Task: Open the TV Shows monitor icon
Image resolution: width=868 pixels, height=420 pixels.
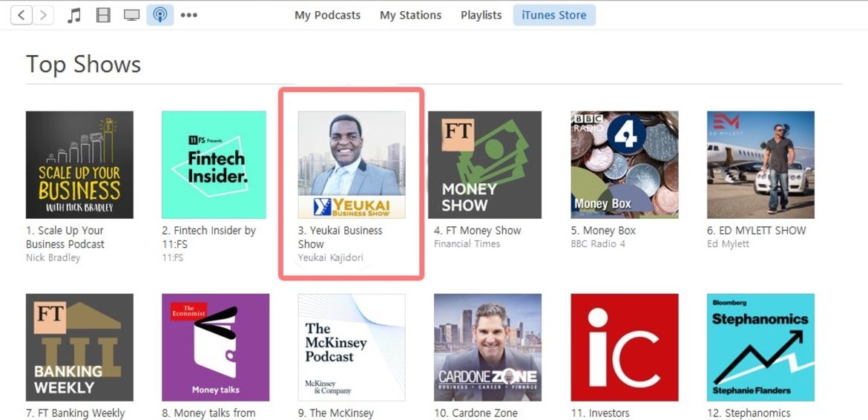Action: [x=132, y=15]
